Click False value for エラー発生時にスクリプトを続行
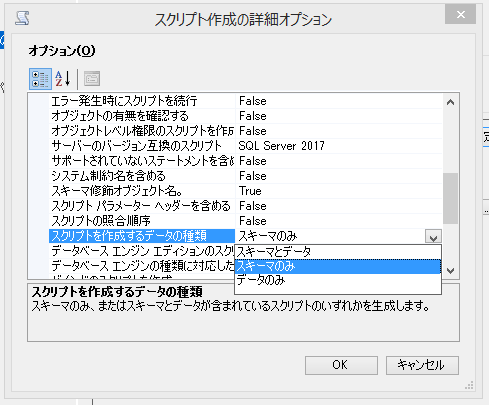Image resolution: width=489 pixels, height=405 pixels. 253,101
